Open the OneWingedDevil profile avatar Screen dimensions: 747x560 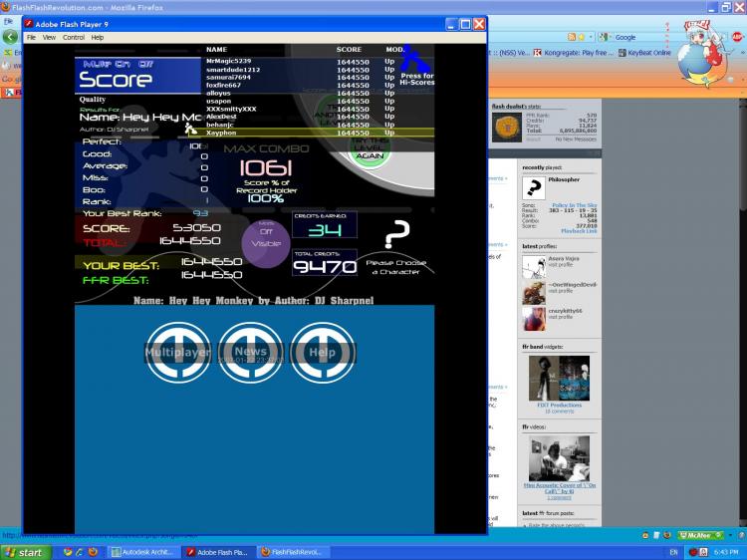tap(534, 293)
